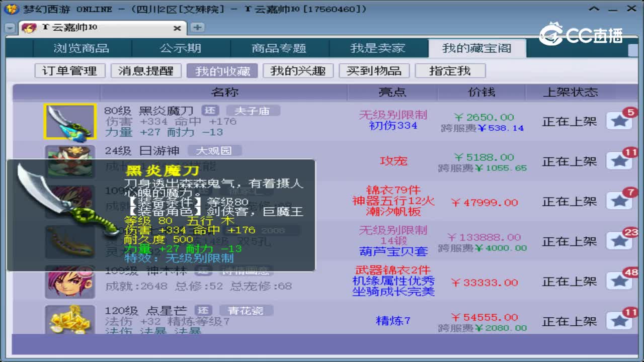644x362 pixels.
Task: Click the 神木林 character portrait
Action: (x=69, y=283)
